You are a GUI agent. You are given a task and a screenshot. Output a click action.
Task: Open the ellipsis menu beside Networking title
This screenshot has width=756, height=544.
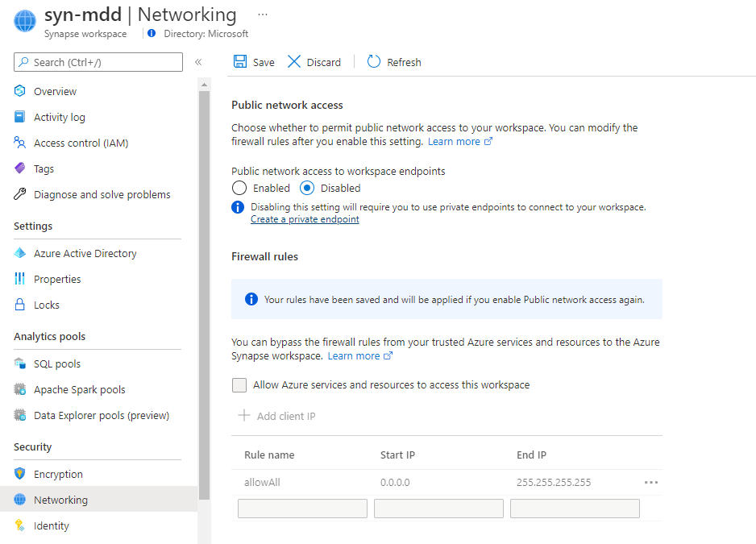coord(262,15)
